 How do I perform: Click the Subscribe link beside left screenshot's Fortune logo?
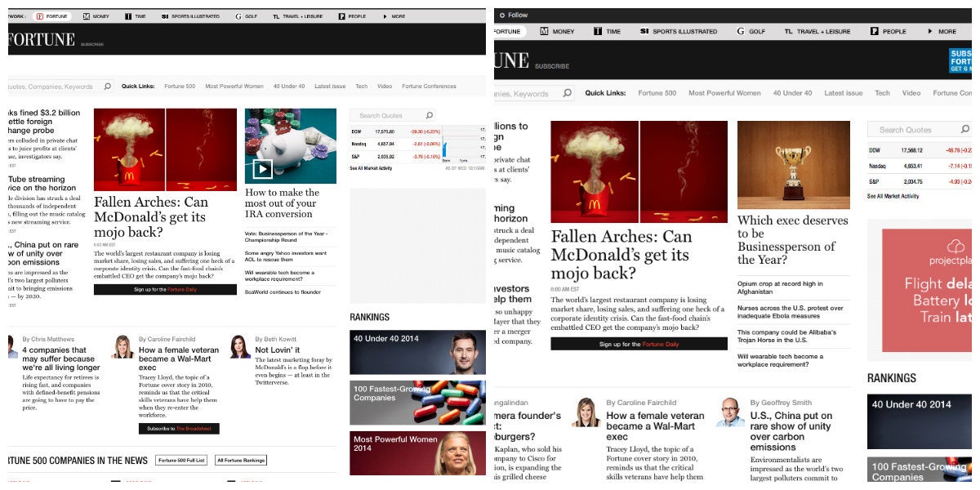click(x=92, y=44)
